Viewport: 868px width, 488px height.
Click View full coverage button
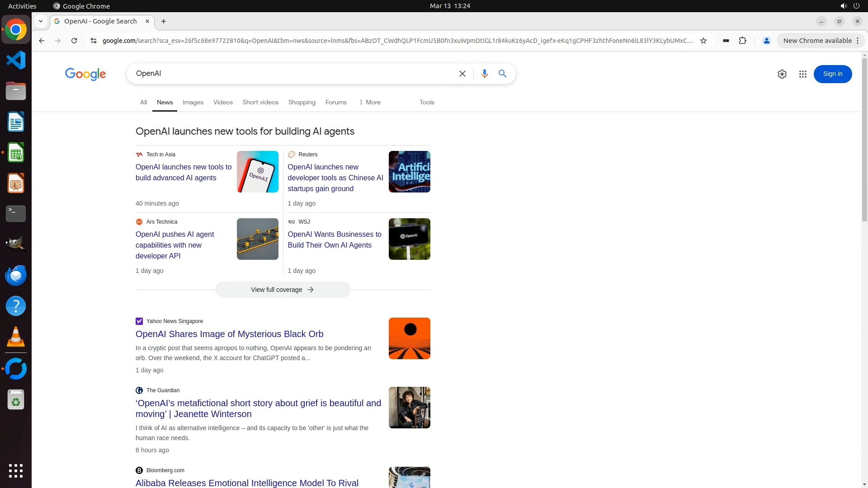pos(283,290)
